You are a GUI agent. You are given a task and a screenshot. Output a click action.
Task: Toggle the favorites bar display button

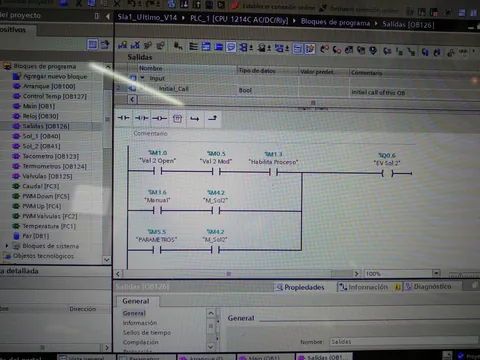click(298, 49)
